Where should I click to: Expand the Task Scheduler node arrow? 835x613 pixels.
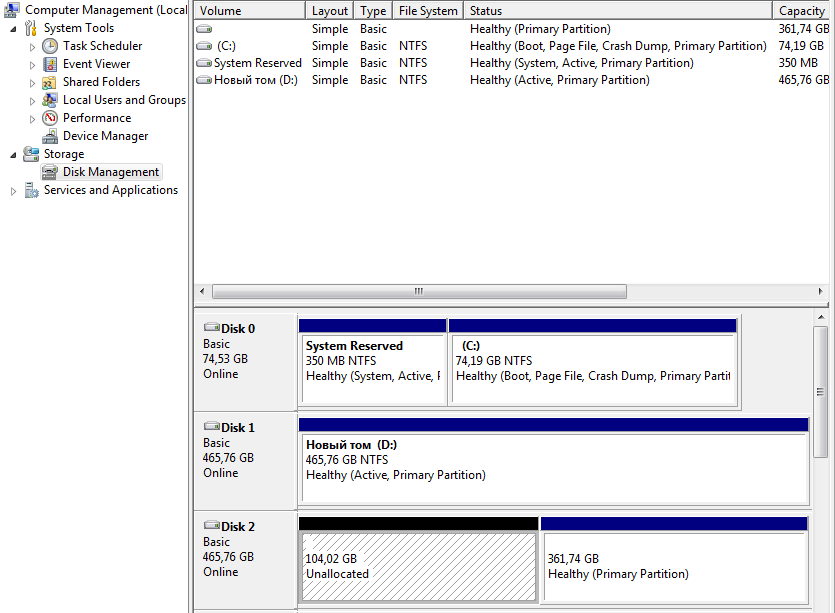coord(32,47)
